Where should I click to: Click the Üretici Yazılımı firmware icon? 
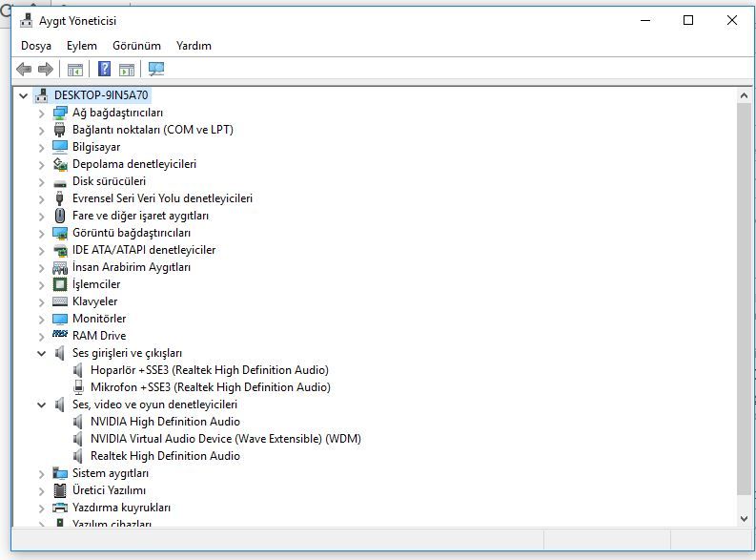60,490
